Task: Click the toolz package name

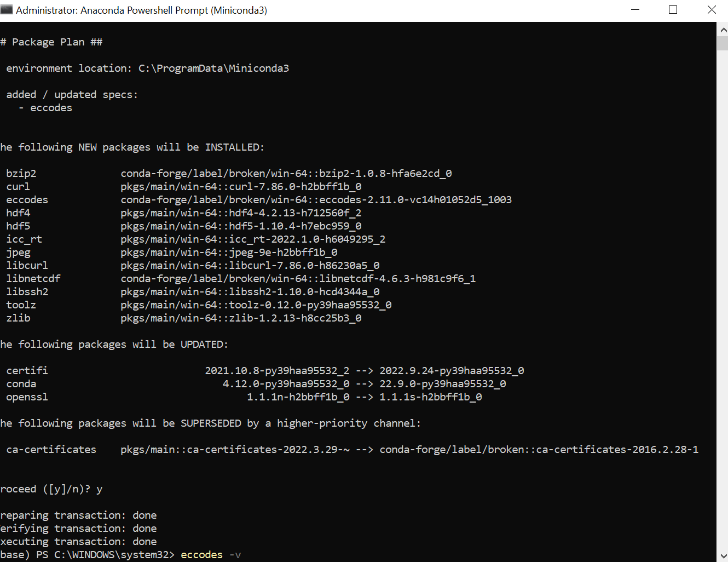Action: point(21,305)
